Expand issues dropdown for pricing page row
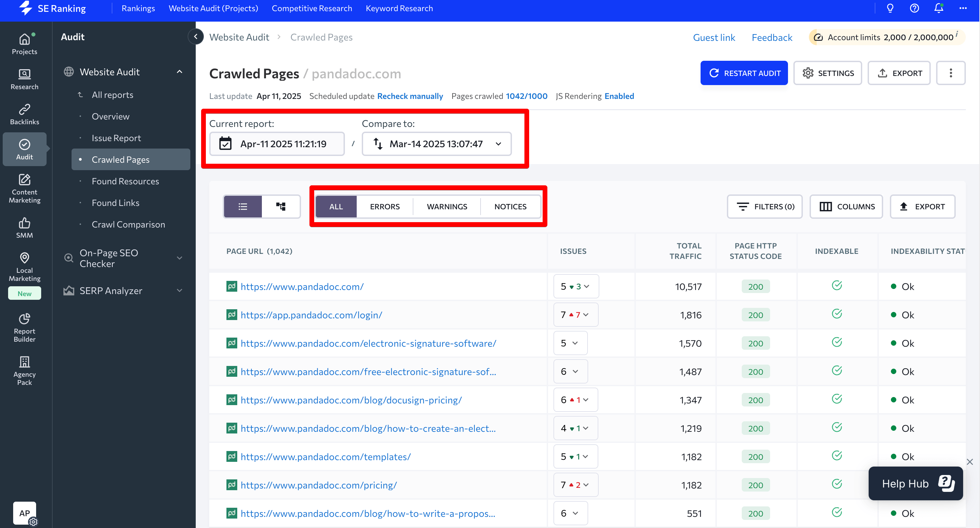980x528 pixels. [x=576, y=484]
